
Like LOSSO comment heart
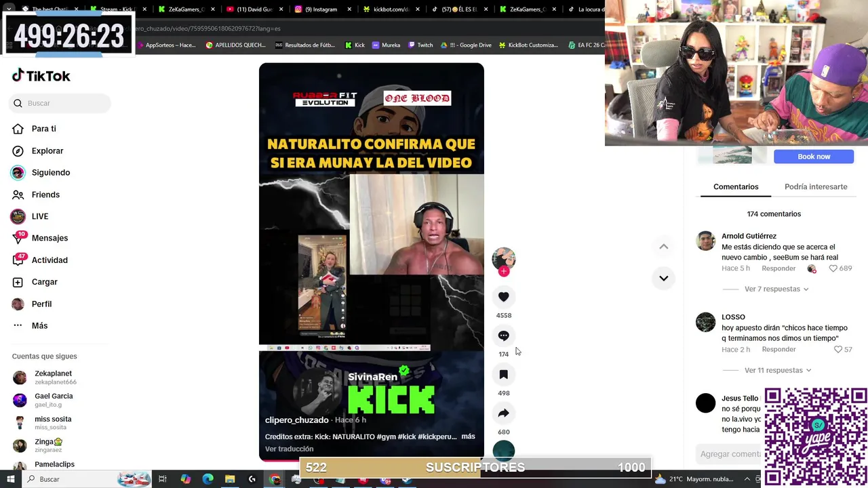[x=838, y=349]
